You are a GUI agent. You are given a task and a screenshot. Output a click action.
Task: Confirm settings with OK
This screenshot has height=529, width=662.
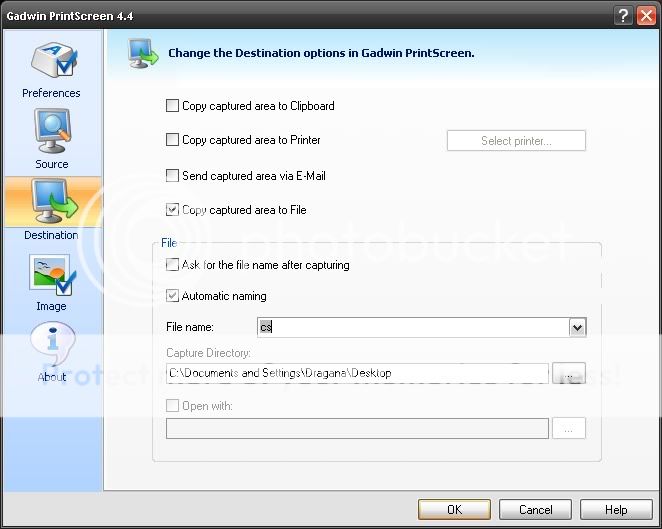pos(454,510)
